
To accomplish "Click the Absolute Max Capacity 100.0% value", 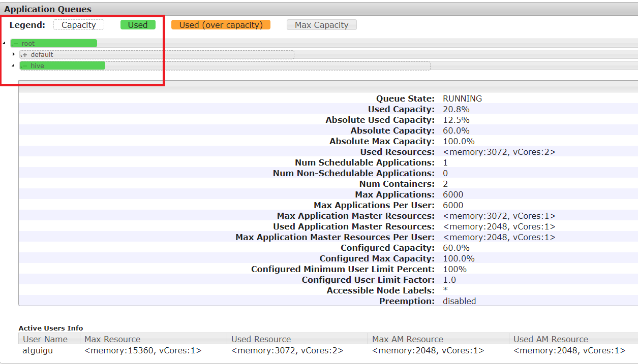I will pyautogui.click(x=459, y=141).
